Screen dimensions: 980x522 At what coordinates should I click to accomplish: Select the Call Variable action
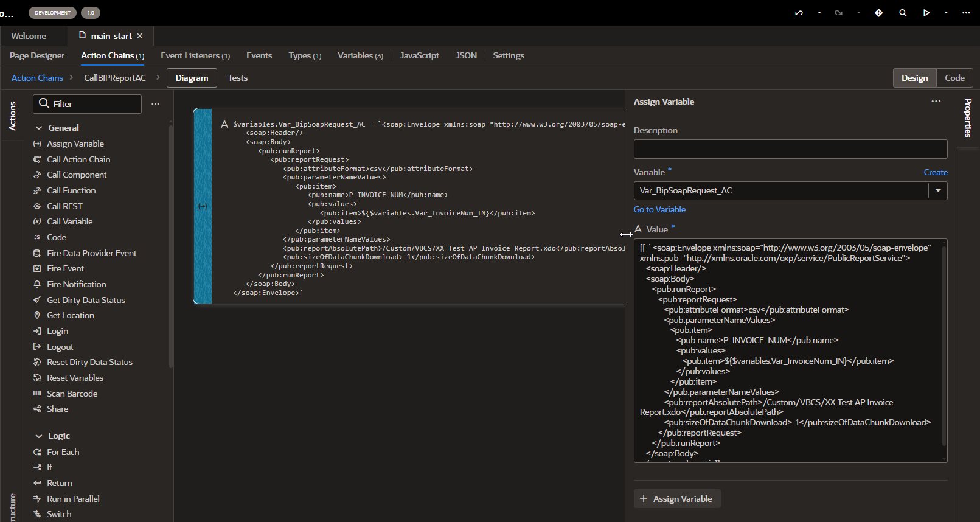70,221
